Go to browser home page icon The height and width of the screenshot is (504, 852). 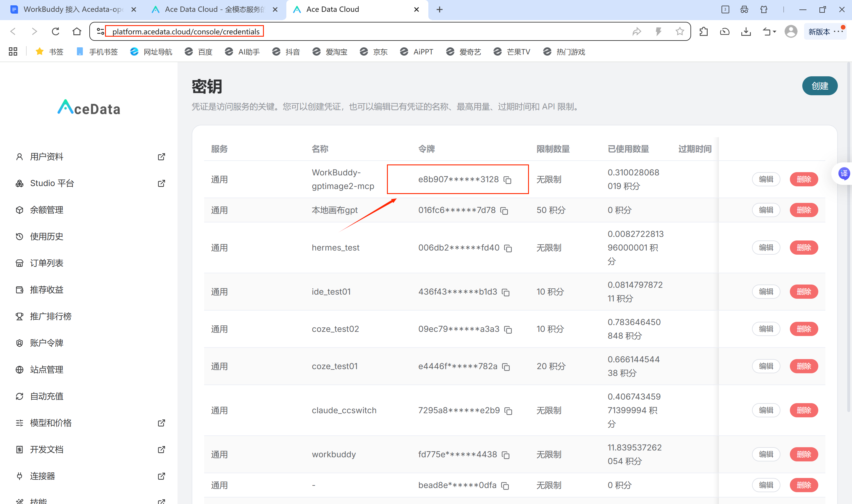(x=77, y=32)
